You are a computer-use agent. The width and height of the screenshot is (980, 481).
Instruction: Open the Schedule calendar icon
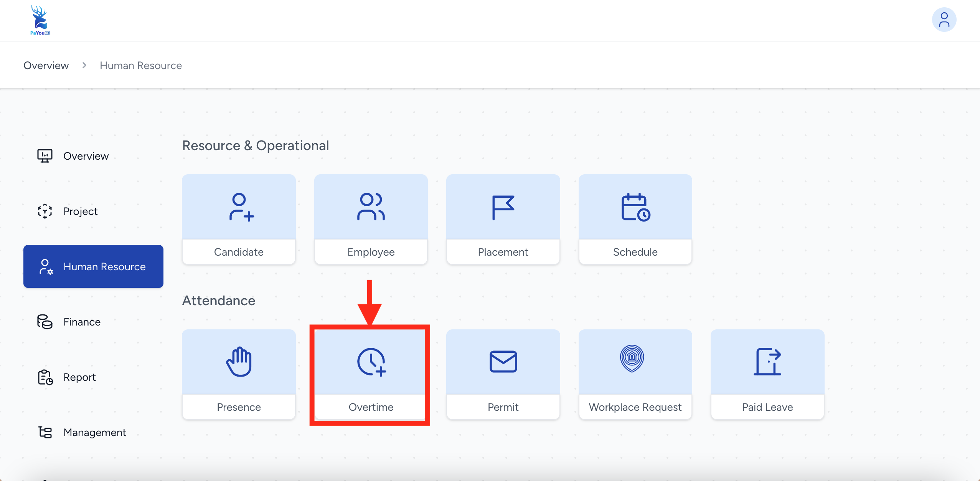click(x=635, y=207)
